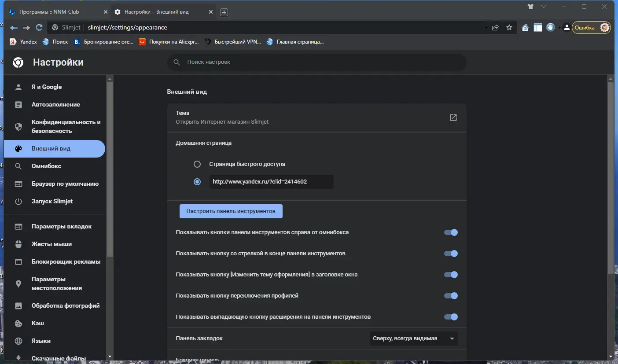Image resolution: width=618 pixels, height=364 pixels.
Task: Open the new tab plus button
Action: pyautogui.click(x=224, y=12)
